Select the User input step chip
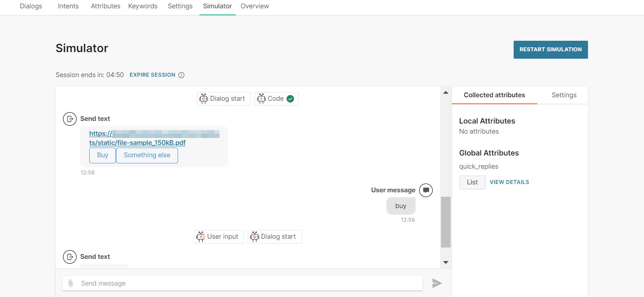This screenshot has height=297, width=644. click(219, 237)
